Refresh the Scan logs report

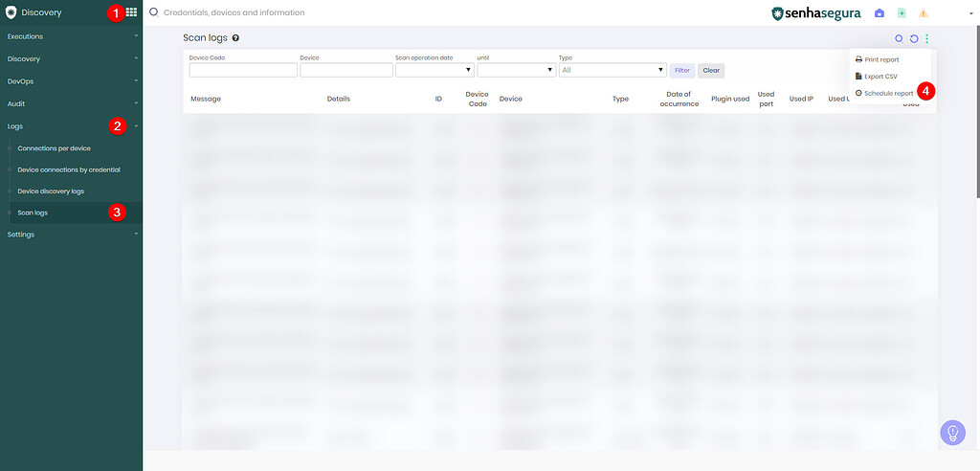[914, 39]
